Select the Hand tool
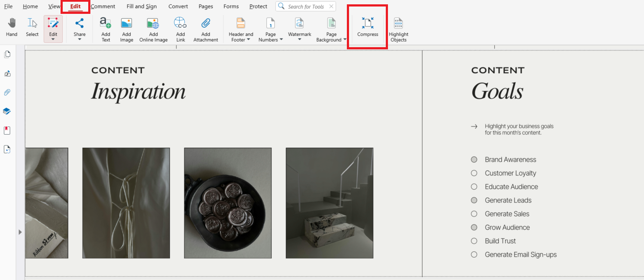The width and height of the screenshot is (644, 280). point(11,29)
